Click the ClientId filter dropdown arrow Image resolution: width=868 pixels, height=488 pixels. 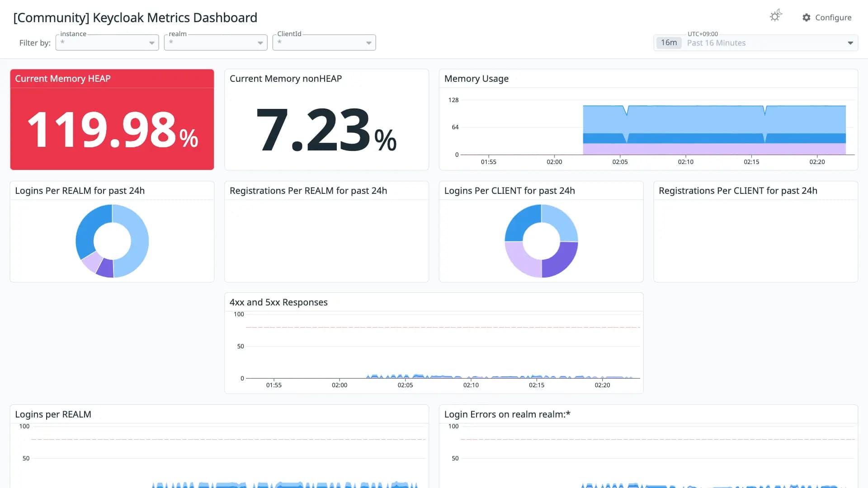tap(369, 43)
